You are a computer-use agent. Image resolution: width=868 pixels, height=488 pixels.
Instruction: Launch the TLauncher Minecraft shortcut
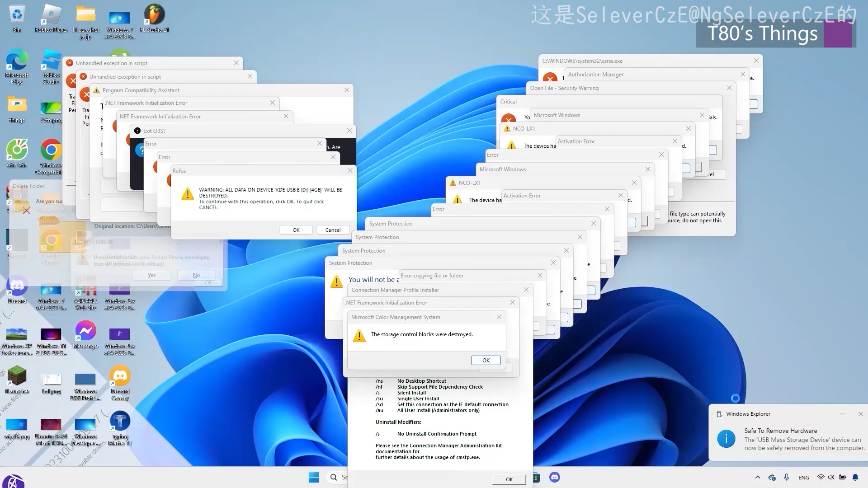coord(17,380)
